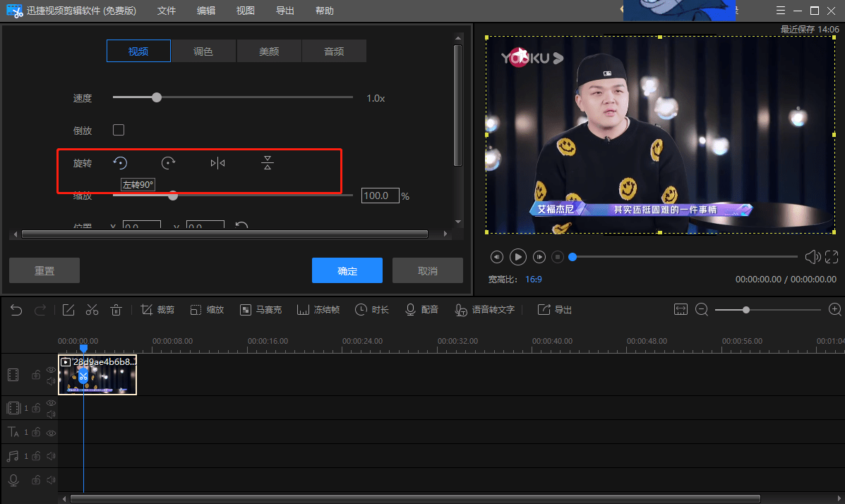Screen dimensions: 845x504
Task: Click the 导出 export toolbar button
Action: click(x=555, y=310)
